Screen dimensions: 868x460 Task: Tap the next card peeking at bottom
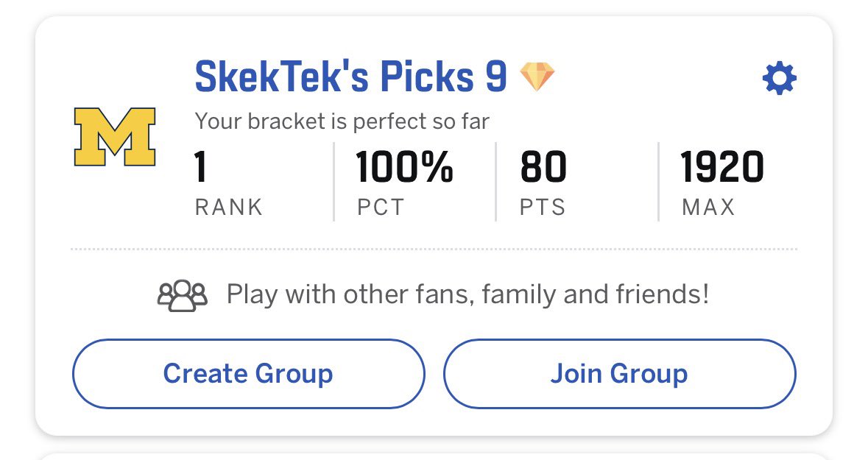pos(434,456)
